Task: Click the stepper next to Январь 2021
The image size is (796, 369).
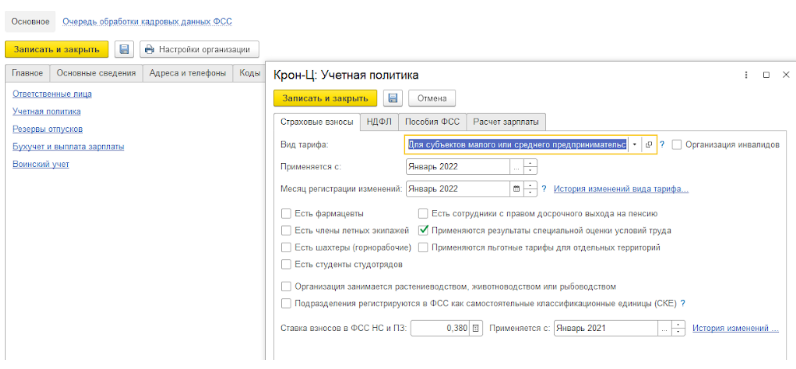Action: [x=679, y=328]
